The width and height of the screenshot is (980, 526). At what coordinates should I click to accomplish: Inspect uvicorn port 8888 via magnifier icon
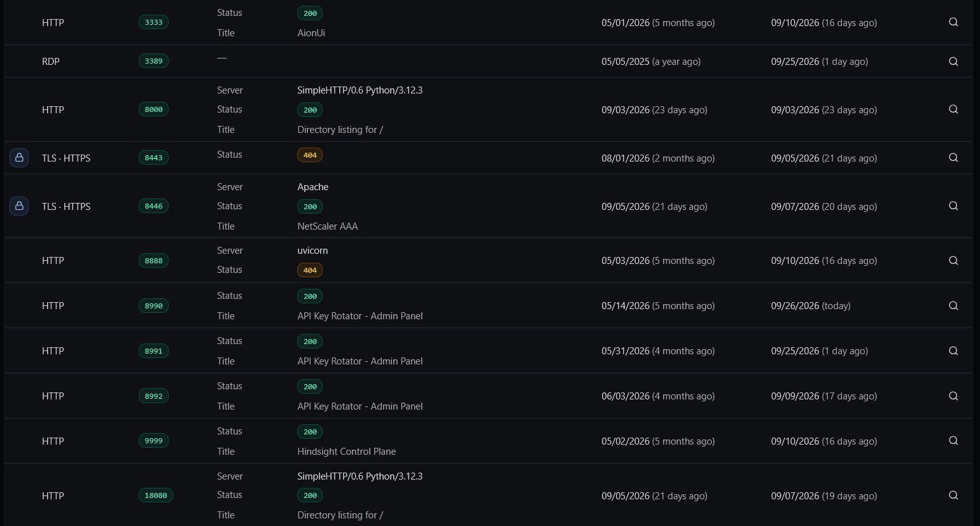(953, 261)
